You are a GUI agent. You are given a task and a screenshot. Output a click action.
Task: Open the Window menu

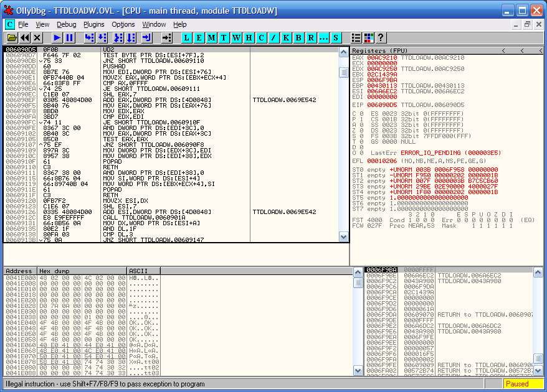tap(154, 24)
